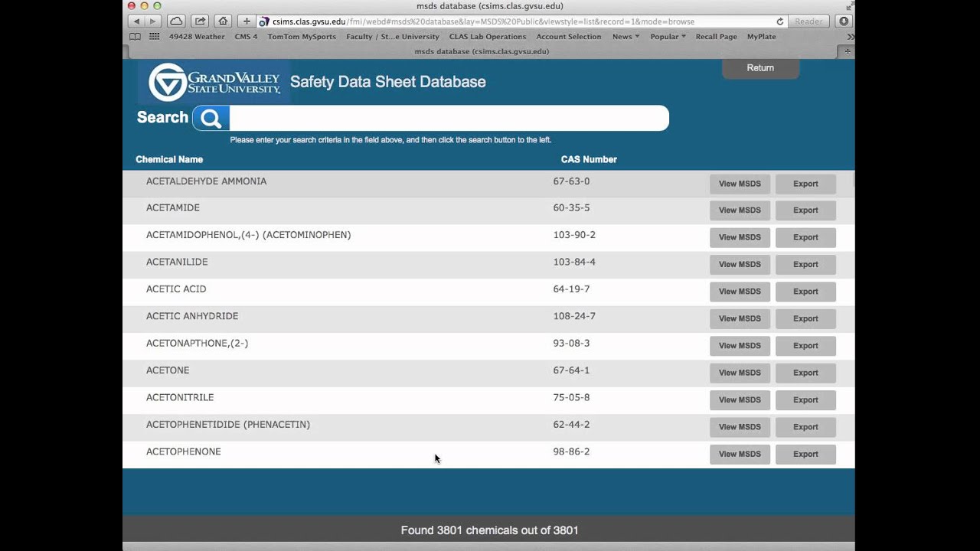Viewport: 980px width, 551px height.
Task: View MSDS for Acetanilide
Action: (x=740, y=265)
